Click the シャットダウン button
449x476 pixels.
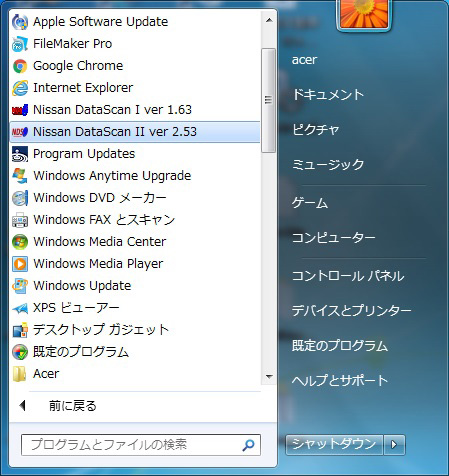(334, 445)
